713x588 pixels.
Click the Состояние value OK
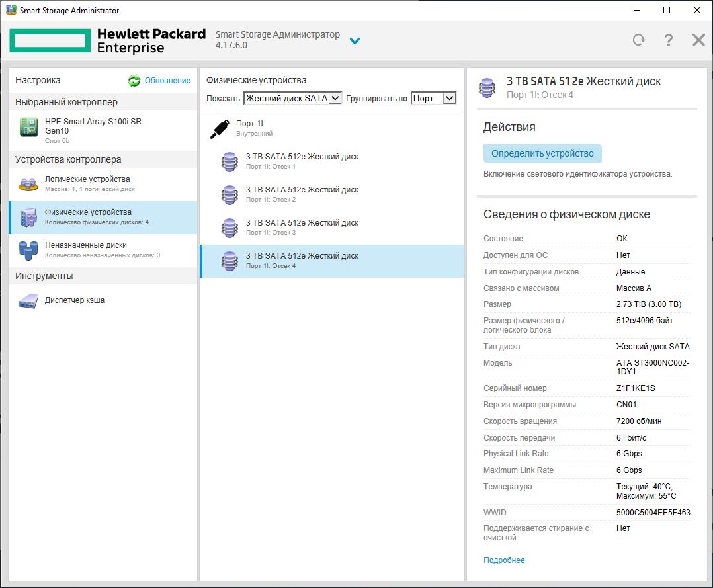point(622,238)
